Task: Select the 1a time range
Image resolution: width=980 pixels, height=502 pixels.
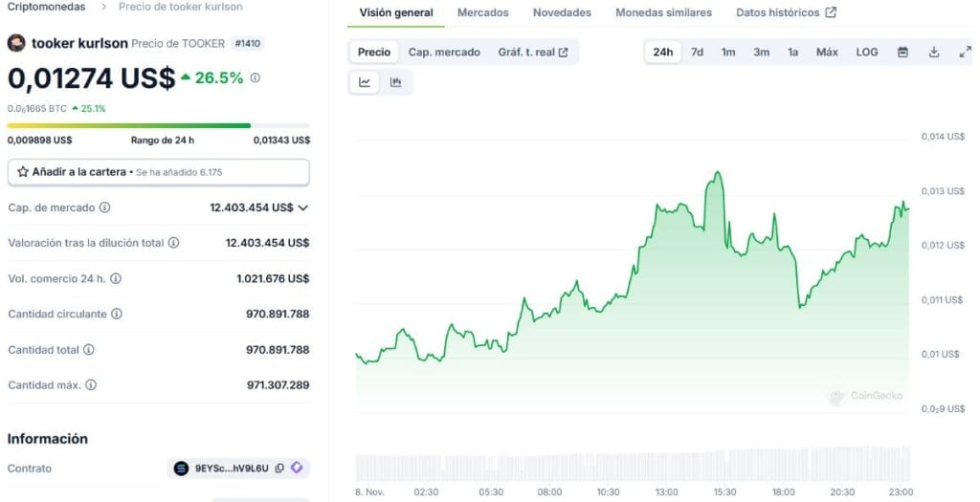Action: coord(792,53)
